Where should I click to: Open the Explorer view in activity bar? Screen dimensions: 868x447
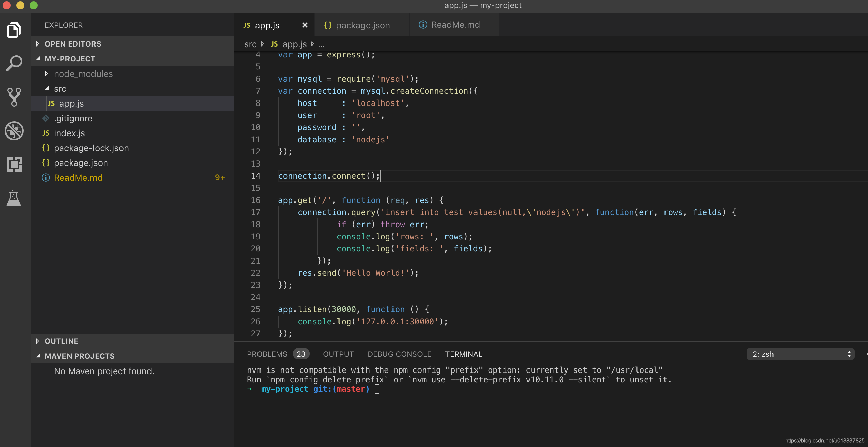pos(14,30)
